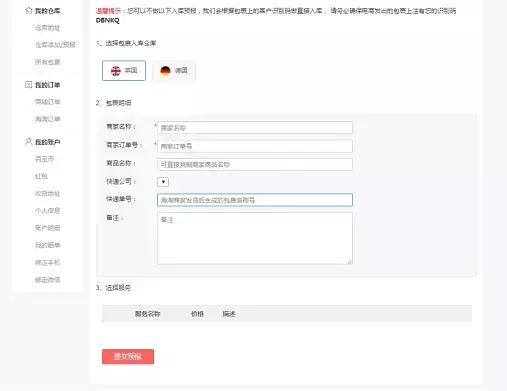
Task: Open the 快递公司 dropdown
Action: click(x=163, y=182)
